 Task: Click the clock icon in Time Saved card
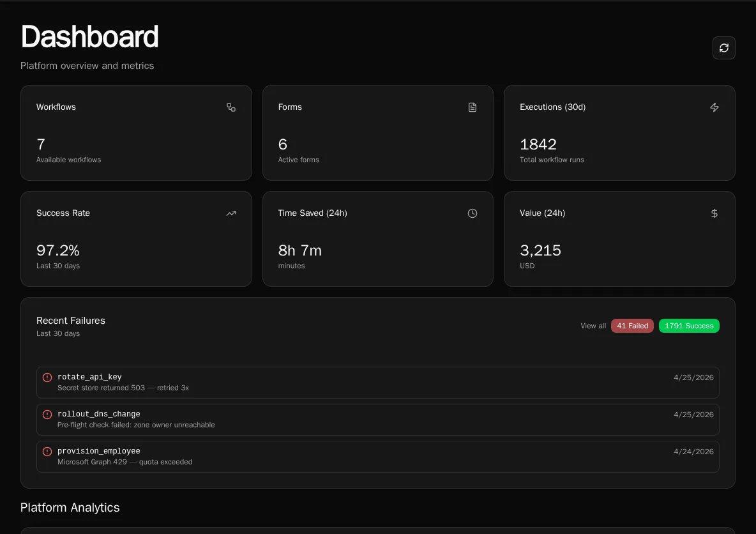click(472, 213)
